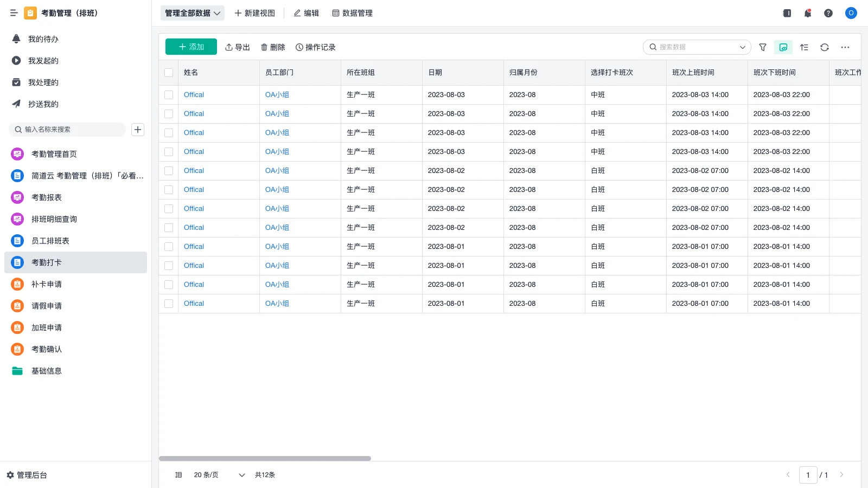The image size is (868, 488).
Task: Click the horizontal scrollbar under the table
Action: pos(265,459)
